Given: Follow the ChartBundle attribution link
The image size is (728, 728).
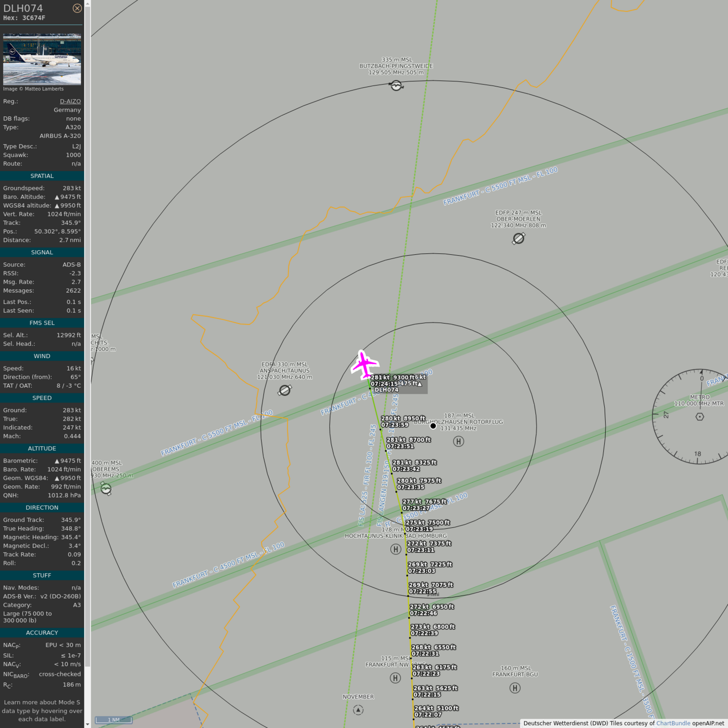Looking at the screenshot, I should (x=673, y=723).
